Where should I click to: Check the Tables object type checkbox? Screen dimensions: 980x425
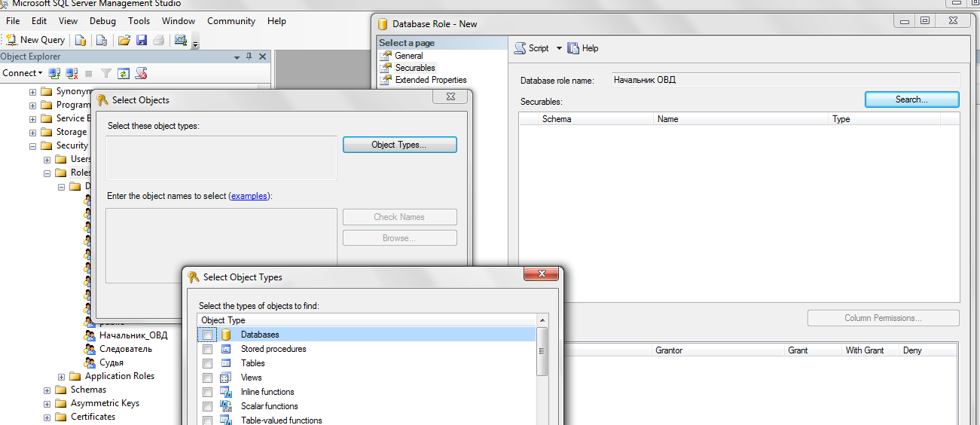pyautogui.click(x=208, y=363)
